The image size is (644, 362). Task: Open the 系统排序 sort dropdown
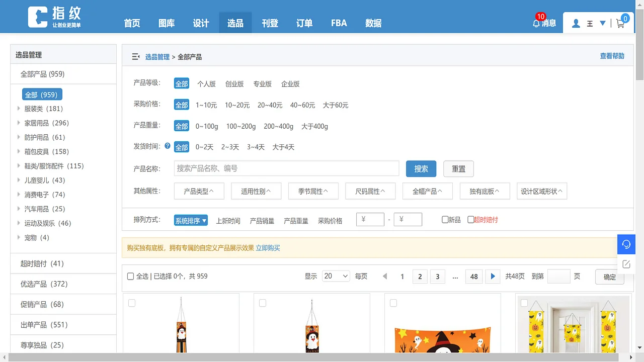point(191,220)
